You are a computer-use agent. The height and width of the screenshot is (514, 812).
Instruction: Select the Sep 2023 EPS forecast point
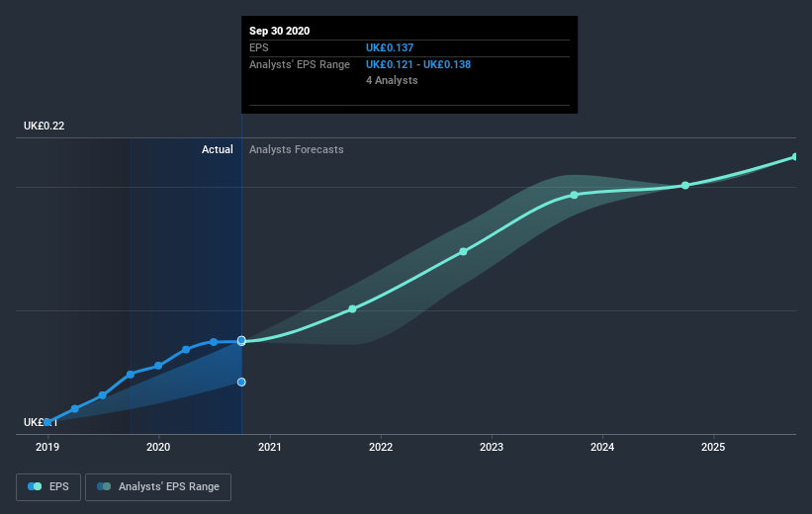tap(574, 195)
